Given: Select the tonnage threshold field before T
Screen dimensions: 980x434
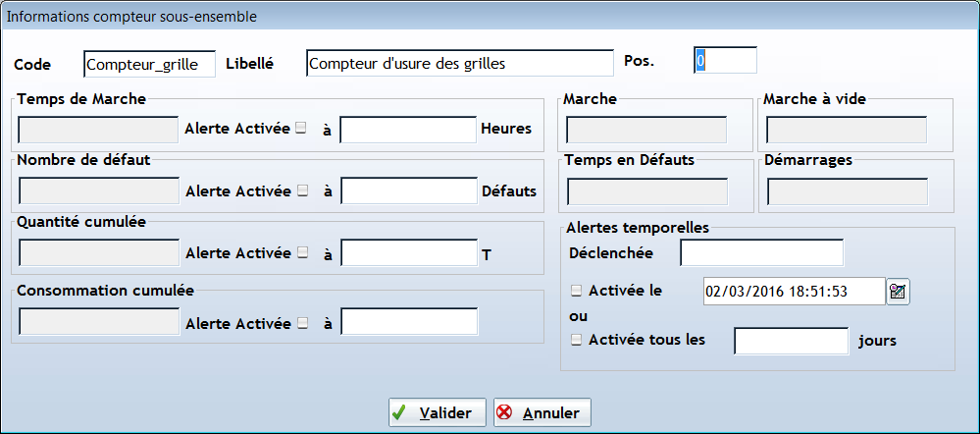Looking at the screenshot, I should tap(409, 252).
